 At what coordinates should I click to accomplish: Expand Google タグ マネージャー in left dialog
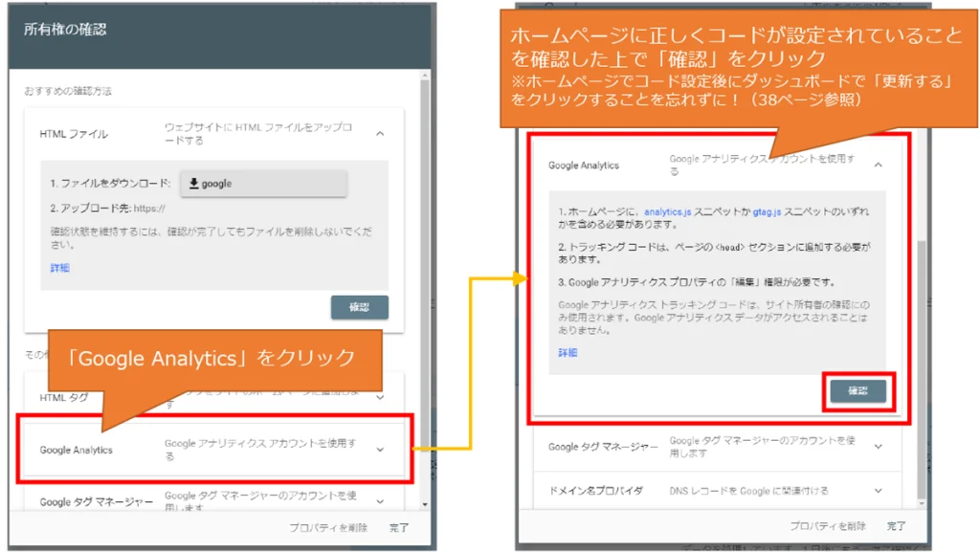pyautogui.click(x=380, y=501)
